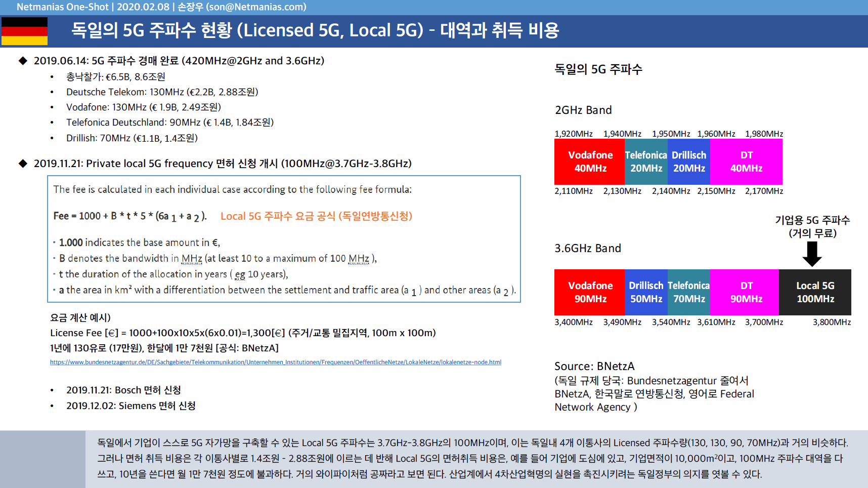Screen dimensions: 868x488
Task: Click the '1,980MHz' frequency label
Action: [764, 134]
